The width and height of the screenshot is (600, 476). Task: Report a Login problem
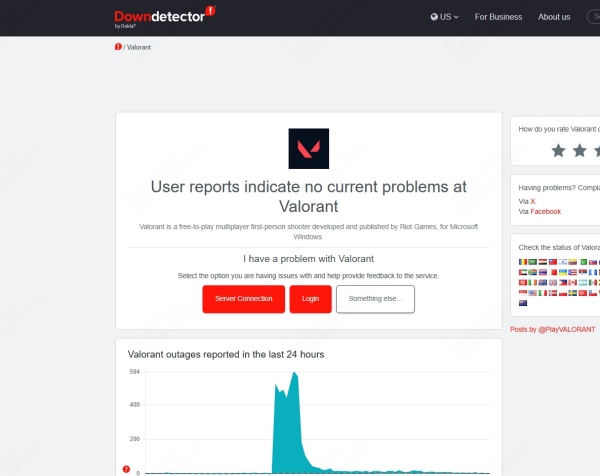pyautogui.click(x=310, y=299)
